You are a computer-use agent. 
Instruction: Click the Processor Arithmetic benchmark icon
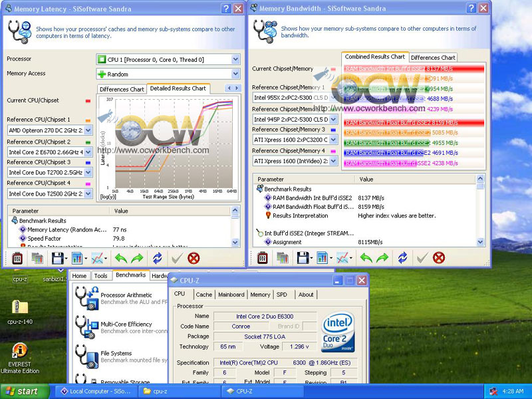(87, 298)
